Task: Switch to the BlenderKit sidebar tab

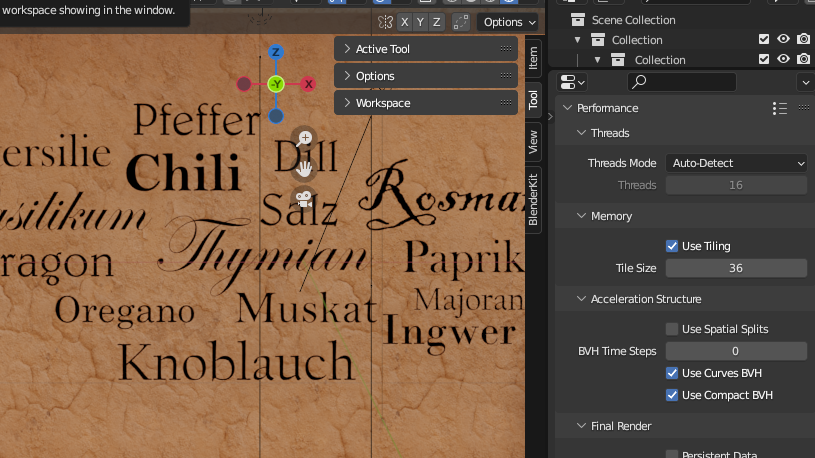Action: tap(533, 200)
